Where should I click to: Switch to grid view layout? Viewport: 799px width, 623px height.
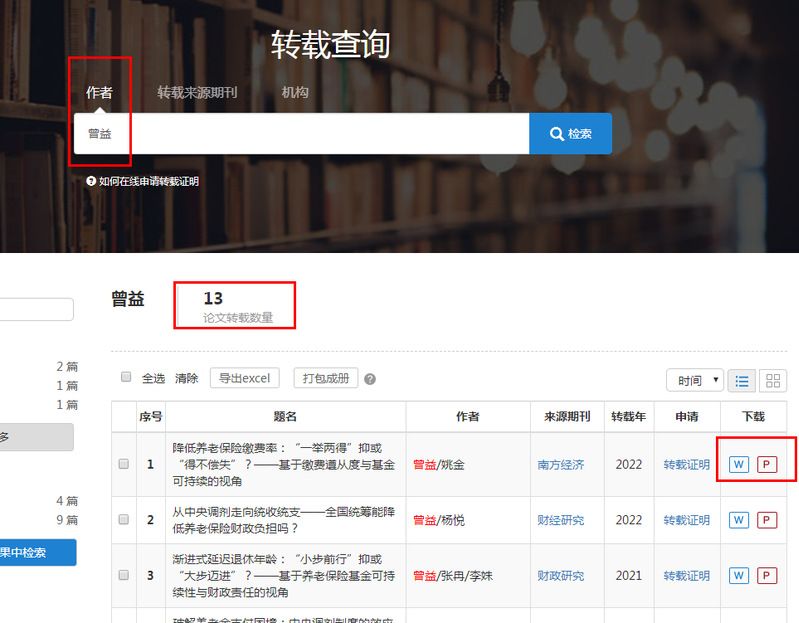tap(773, 380)
